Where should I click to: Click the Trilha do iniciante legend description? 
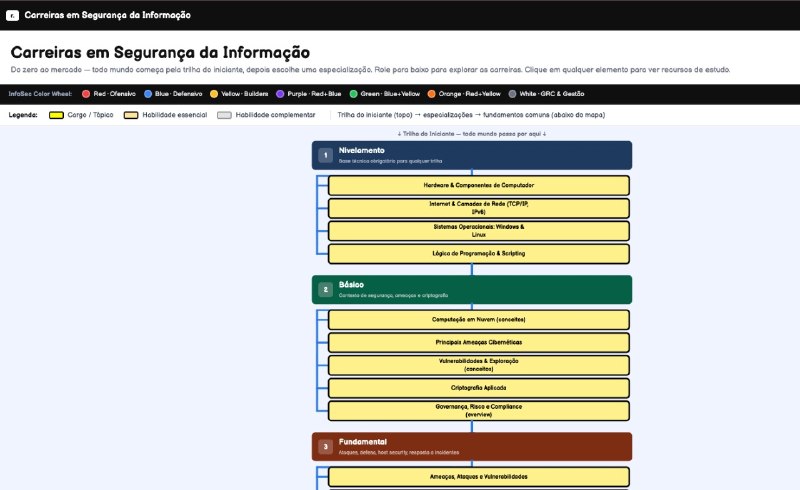(x=471, y=115)
